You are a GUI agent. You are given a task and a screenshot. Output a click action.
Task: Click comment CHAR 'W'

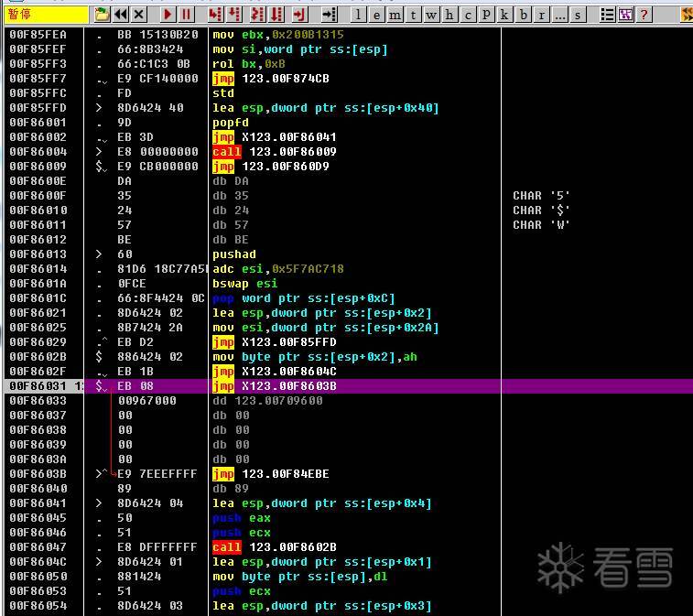[541, 225]
